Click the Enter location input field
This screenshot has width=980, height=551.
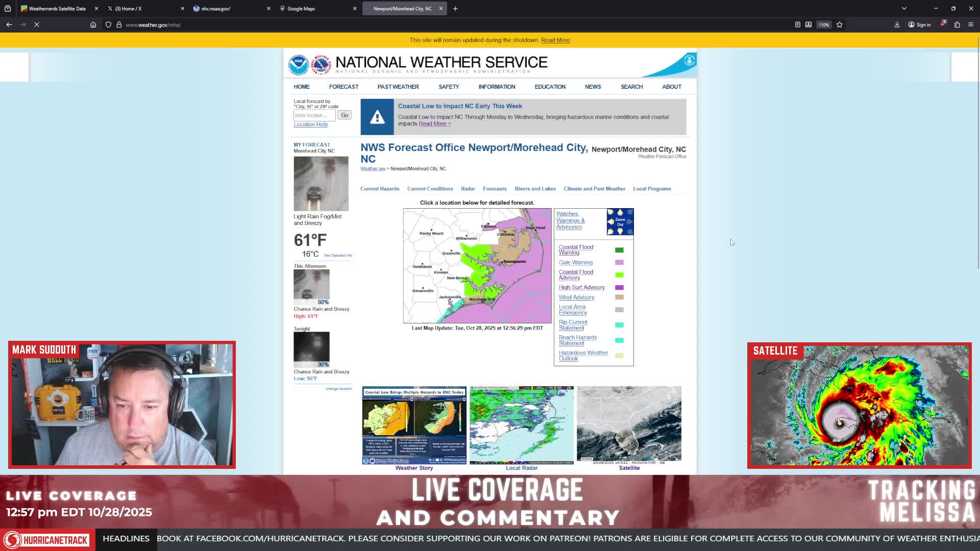[314, 115]
